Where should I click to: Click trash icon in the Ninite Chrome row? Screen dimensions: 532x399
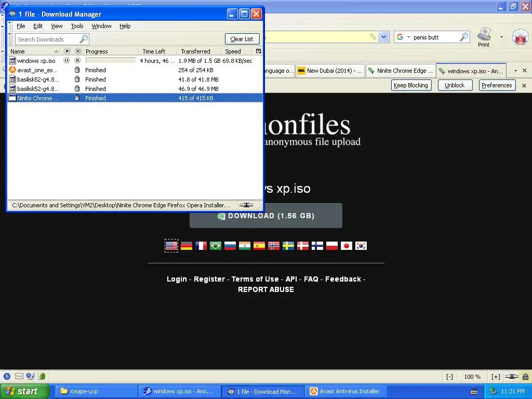tap(77, 98)
